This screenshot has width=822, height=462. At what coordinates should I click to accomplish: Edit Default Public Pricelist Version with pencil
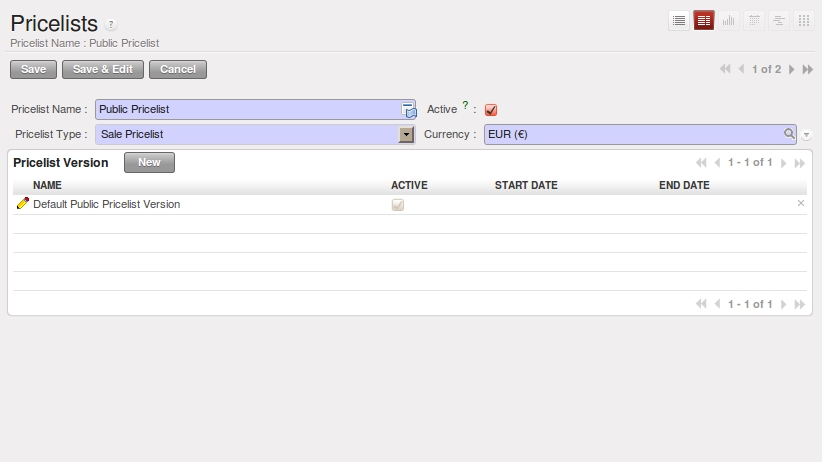(x=23, y=204)
